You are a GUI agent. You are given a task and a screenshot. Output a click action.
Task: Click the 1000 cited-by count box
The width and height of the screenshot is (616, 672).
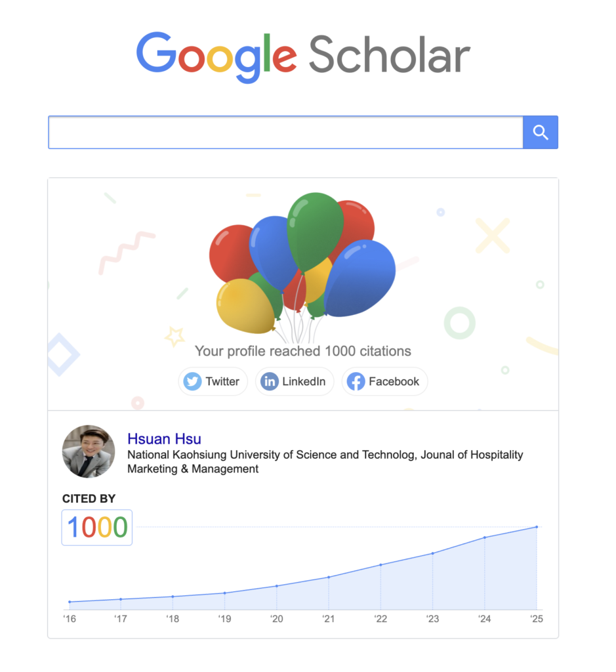pyautogui.click(x=97, y=527)
